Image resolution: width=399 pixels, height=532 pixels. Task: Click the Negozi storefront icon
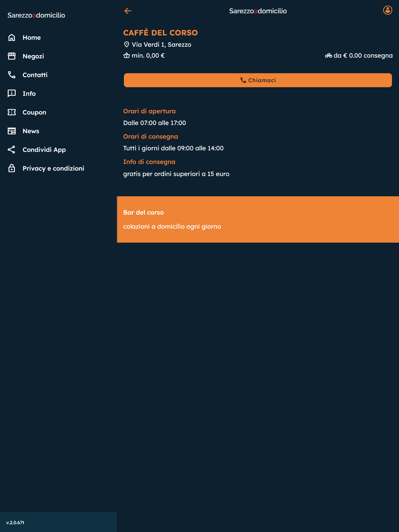[x=11, y=56]
